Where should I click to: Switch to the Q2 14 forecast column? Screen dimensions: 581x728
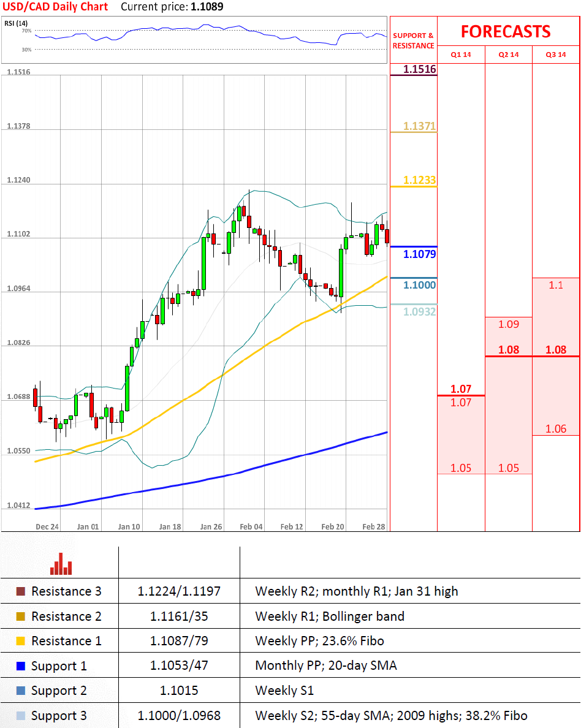tap(509, 55)
